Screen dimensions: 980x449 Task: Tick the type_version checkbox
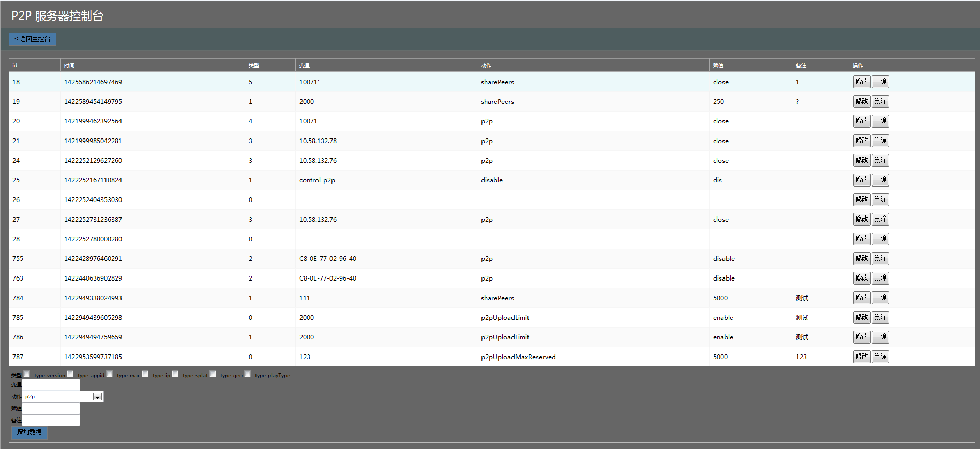click(26, 374)
